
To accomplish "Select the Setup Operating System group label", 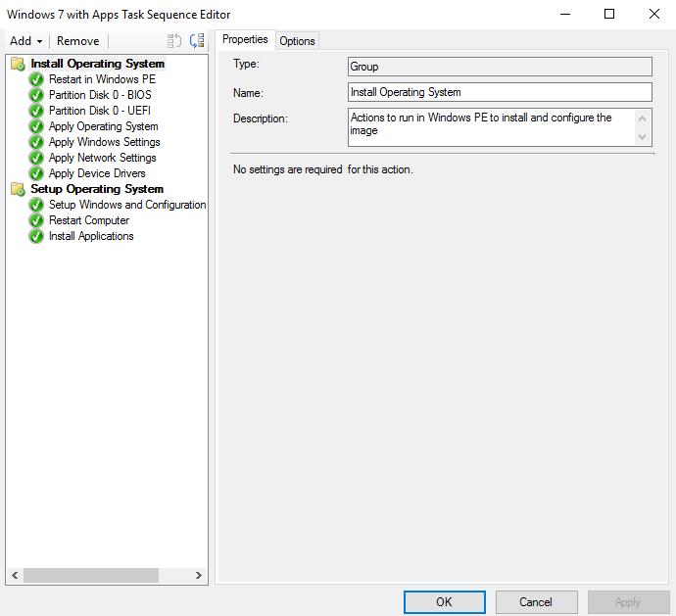I will coord(97,189).
